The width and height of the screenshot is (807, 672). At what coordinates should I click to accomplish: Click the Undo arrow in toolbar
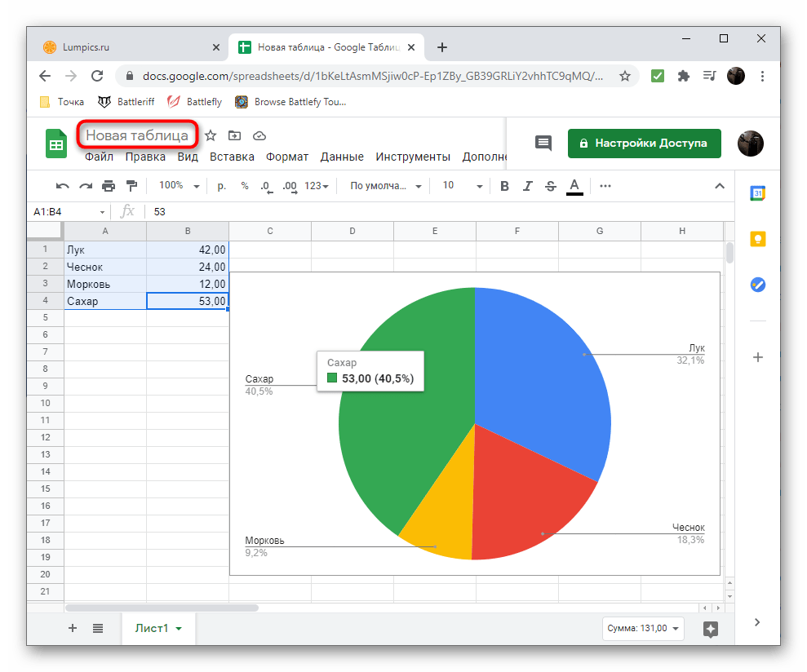click(x=63, y=186)
